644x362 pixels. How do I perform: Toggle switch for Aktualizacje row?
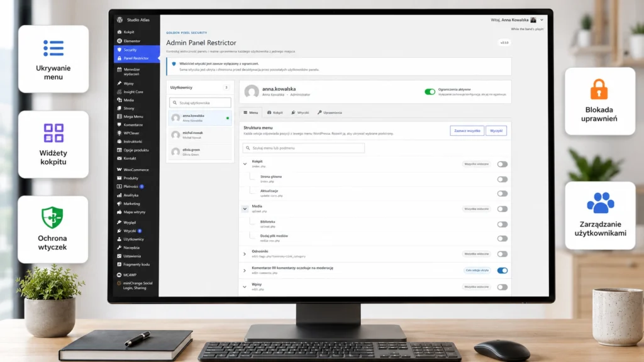click(502, 194)
